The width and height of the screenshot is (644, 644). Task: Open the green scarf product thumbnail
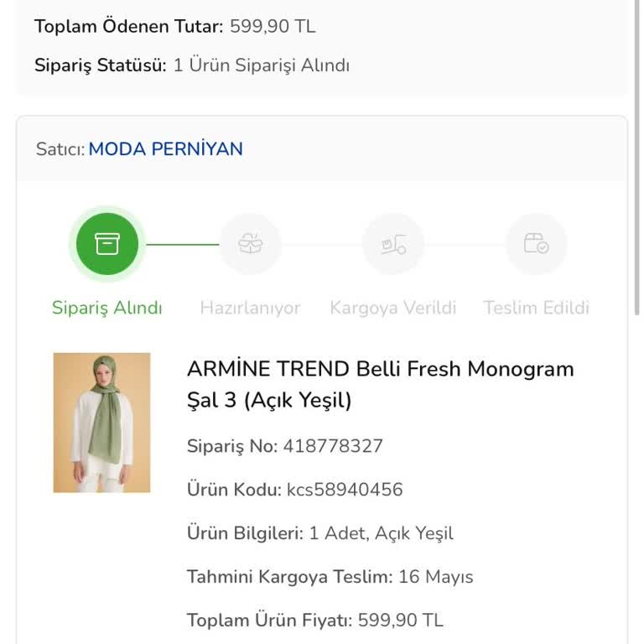[x=101, y=423]
